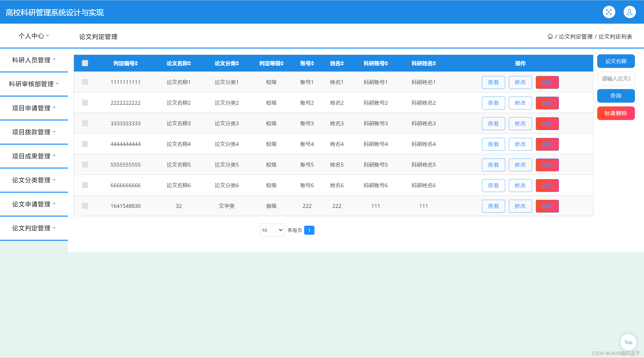Open the items-per-page dropdown showing 10
The image size is (644, 358).
(272, 230)
